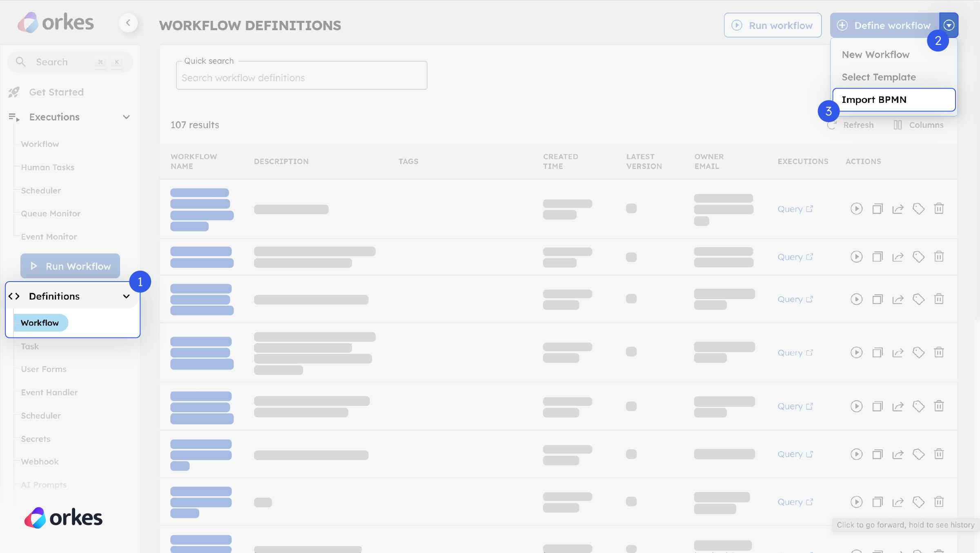The height and width of the screenshot is (553, 980).
Task: Click the play icon on the first workflow row
Action: (857, 209)
